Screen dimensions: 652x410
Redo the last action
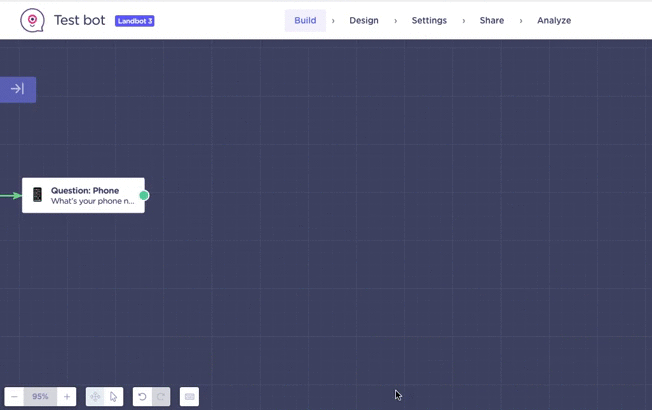tap(161, 397)
